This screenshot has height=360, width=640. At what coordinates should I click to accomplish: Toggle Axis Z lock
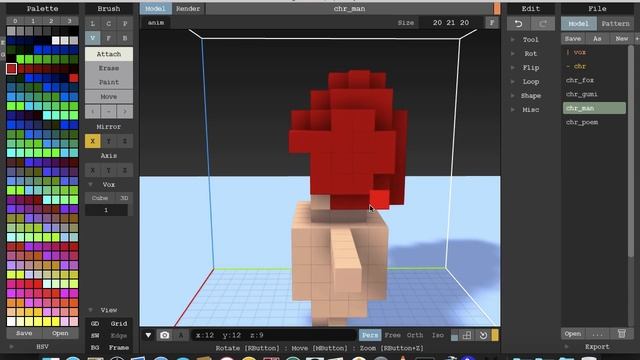pyautogui.click(x=125, y=170)
